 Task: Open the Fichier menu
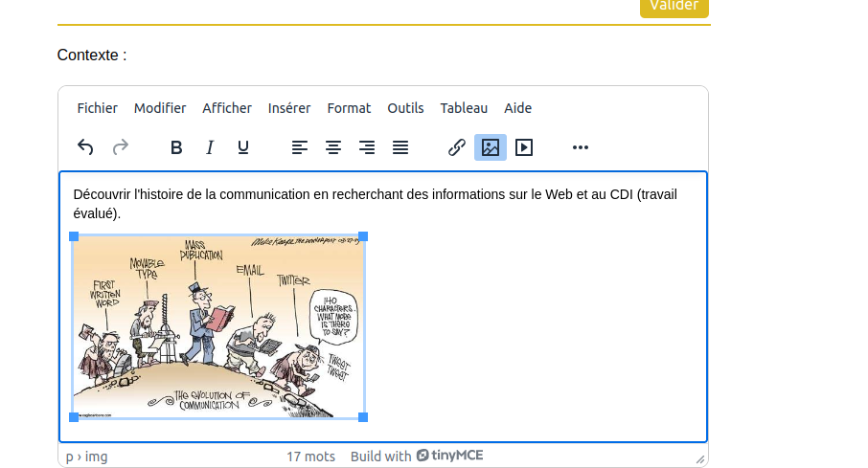click(98, 108)
